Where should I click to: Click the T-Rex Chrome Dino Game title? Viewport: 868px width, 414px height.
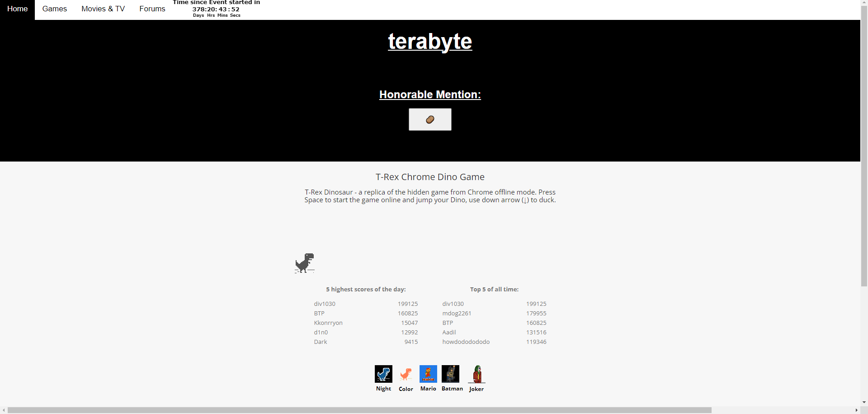coord(430,177)
